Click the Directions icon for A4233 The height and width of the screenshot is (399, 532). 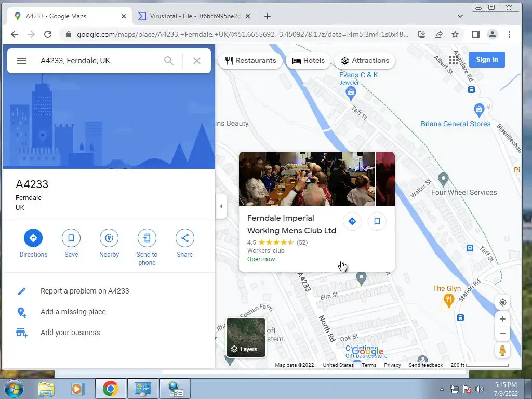pyautogui.click(x=33, y=238)
